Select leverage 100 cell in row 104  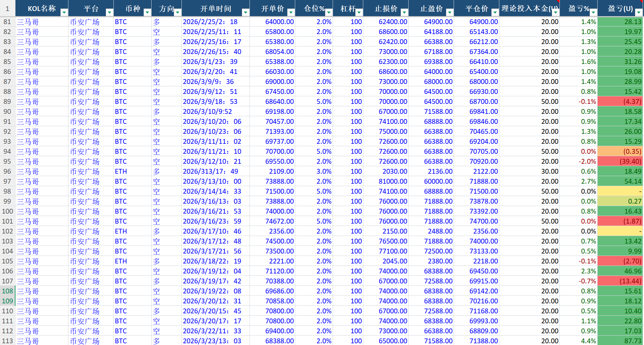coord(348,251)
